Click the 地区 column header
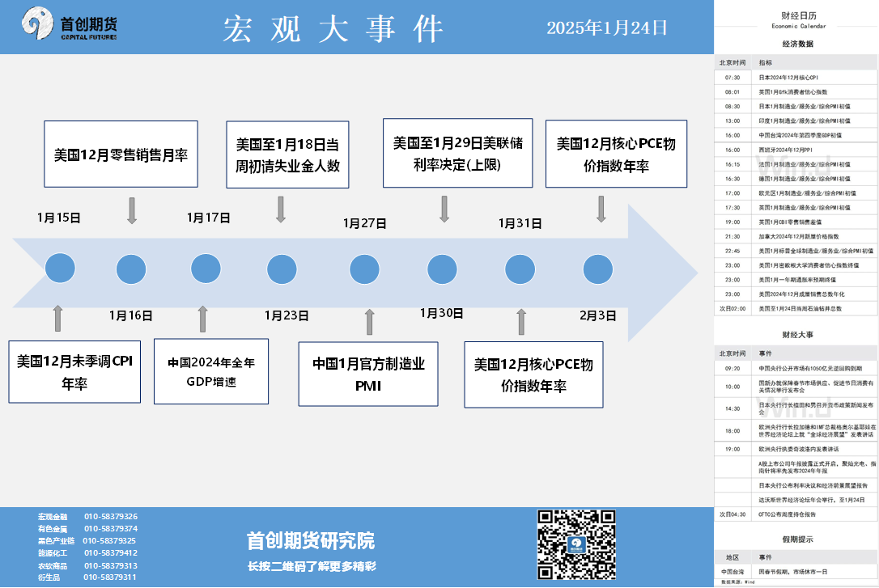Screen dimensions: 879x588 coord(732,557)
